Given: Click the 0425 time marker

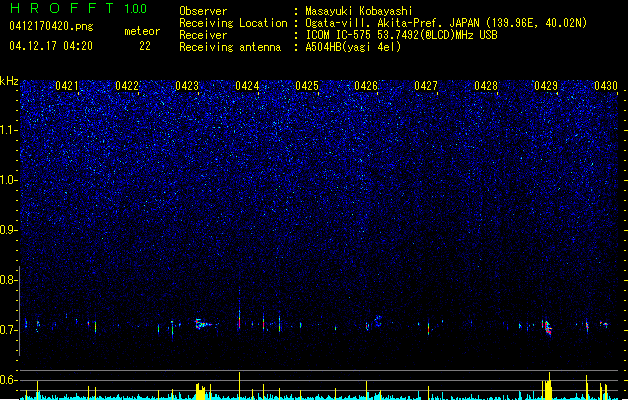Looking at the screenshot, I should [307, 86].
